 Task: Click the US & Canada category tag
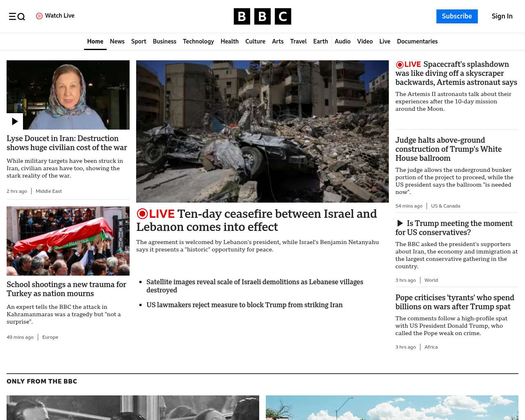tap(445, 206)
